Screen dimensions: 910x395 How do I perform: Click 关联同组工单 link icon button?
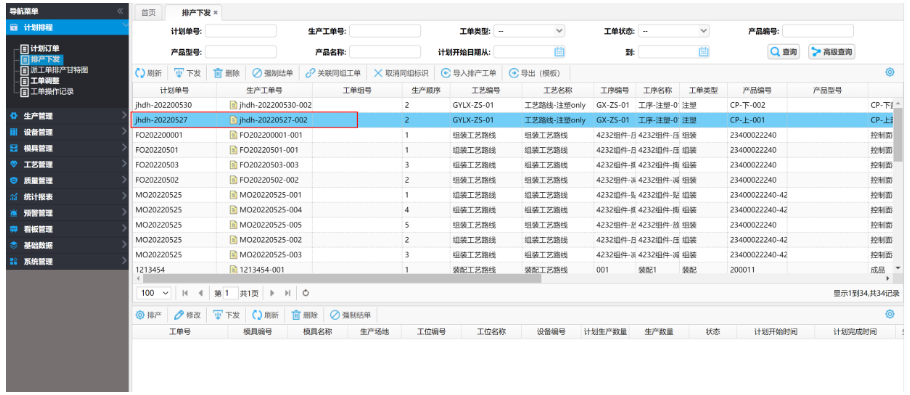coord(333,74)
